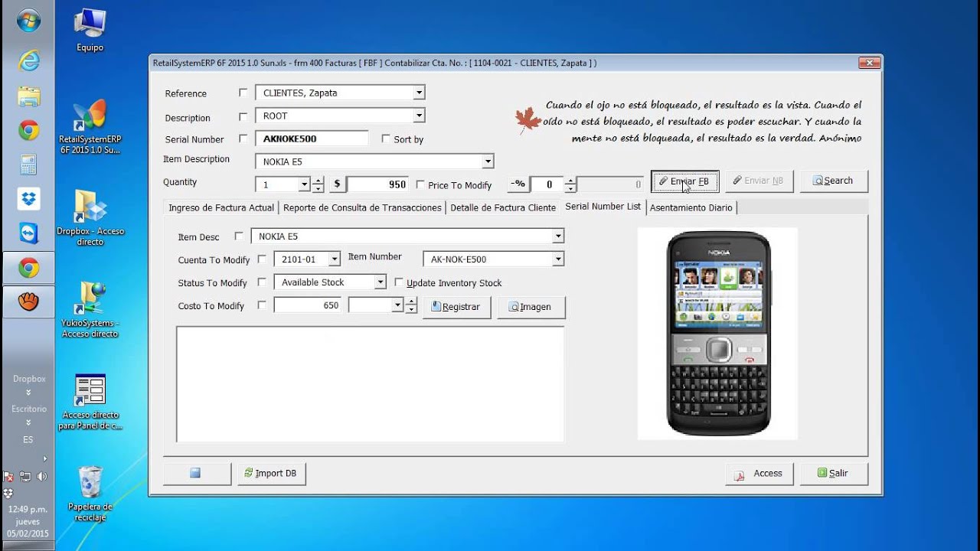Tick the Serial Number checkbox
Image resolution: width=980 pixels, height=551 pixels.
243,139
